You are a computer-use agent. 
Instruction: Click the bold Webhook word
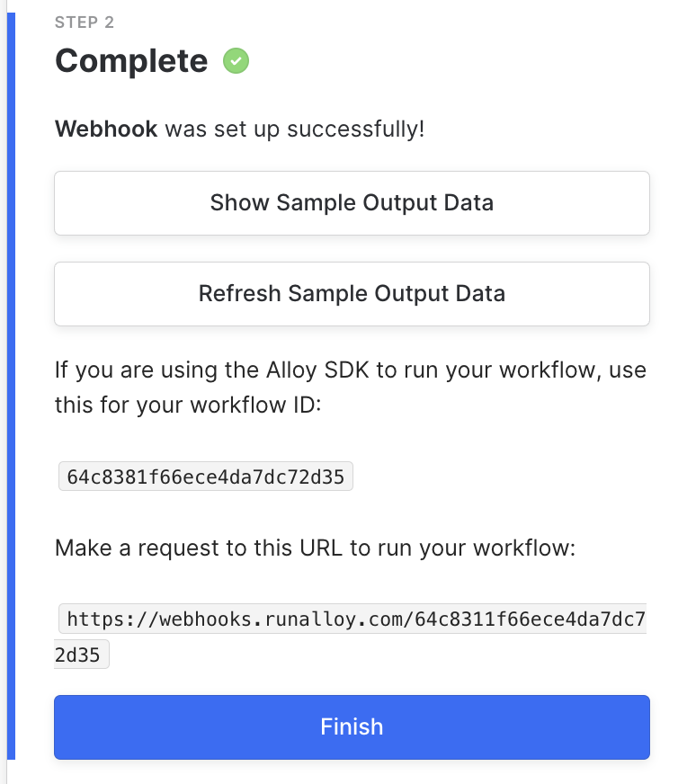pyautogui.click(x=106, y=129)
